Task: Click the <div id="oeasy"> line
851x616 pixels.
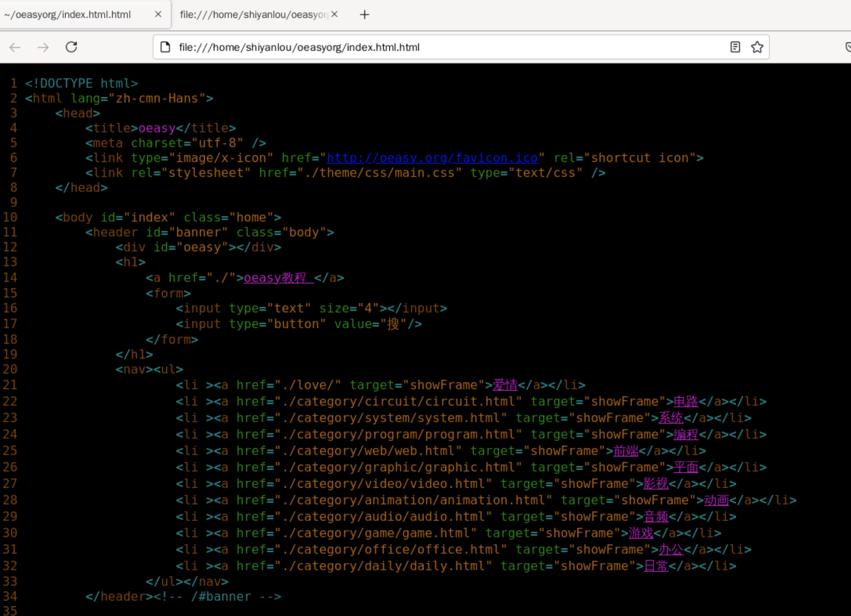Action: (199, 247)
